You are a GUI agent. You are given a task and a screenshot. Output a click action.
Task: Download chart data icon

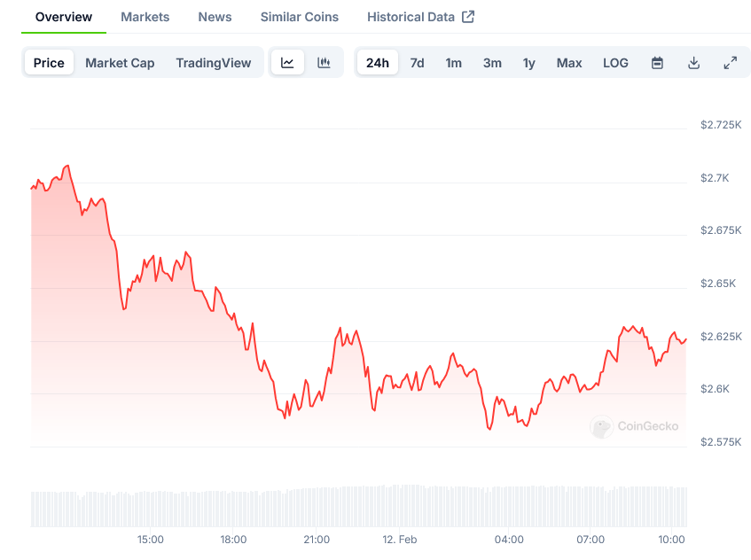tap(693, 63)
